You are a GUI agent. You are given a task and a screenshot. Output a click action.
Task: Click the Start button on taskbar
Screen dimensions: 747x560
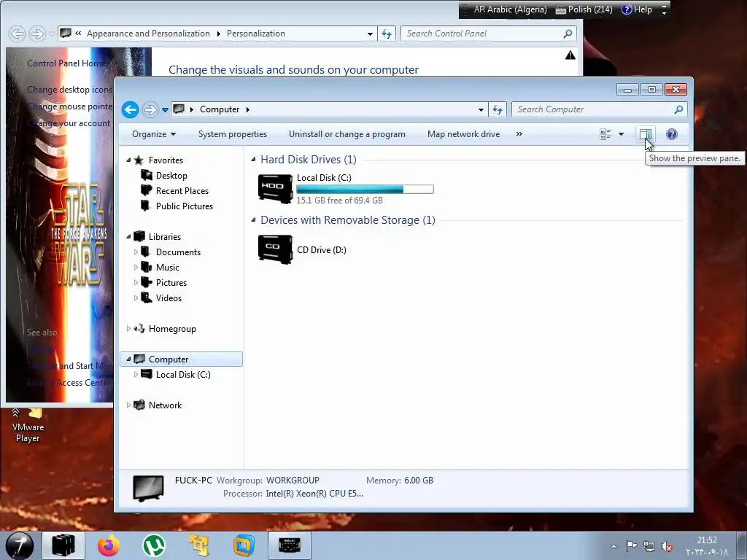[x=19, y=545]
